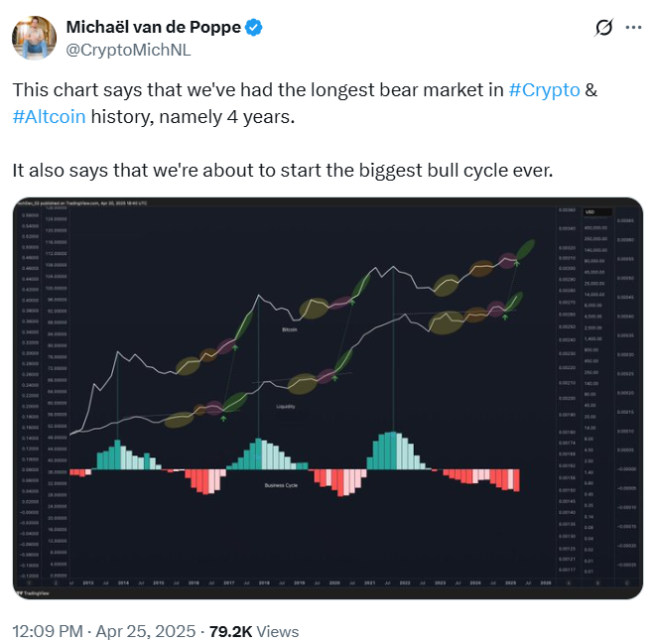Open Michaël van de Poppe's profile picture

click(34, 38)
